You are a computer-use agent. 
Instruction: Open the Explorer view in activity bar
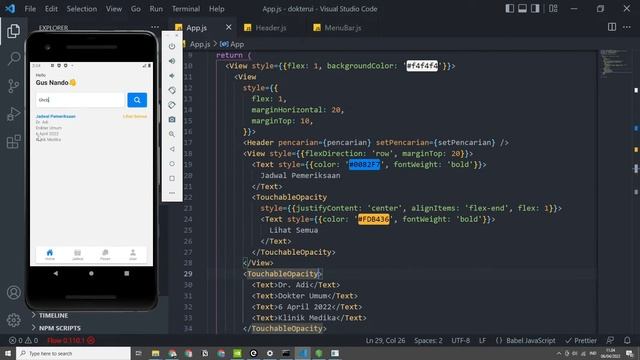[13, 31]
